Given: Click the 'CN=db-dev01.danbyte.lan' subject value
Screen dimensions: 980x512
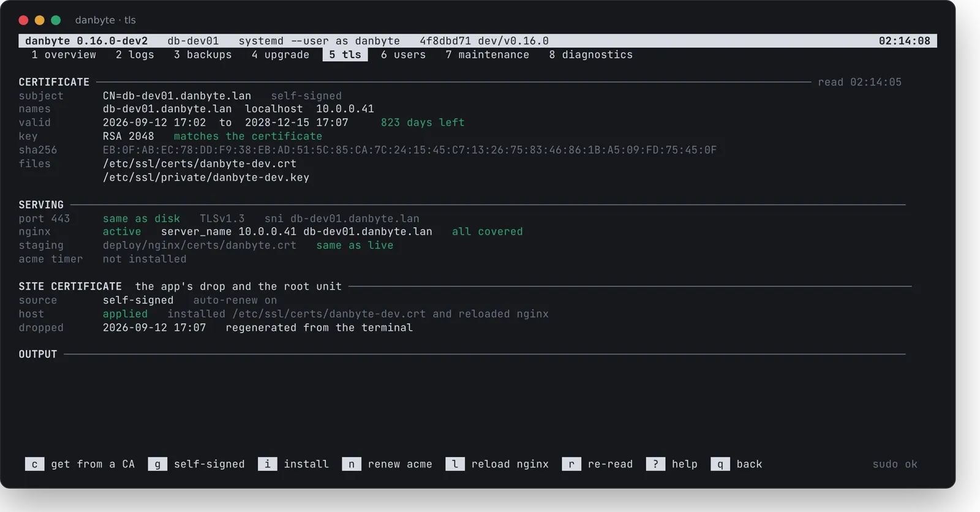Looking at the screenshot, I should (x=177, y=96).
